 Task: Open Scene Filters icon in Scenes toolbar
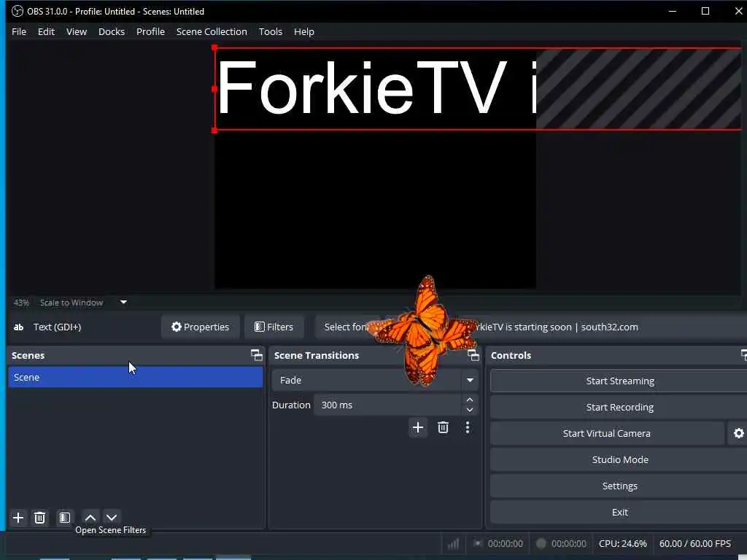[65, 518]
